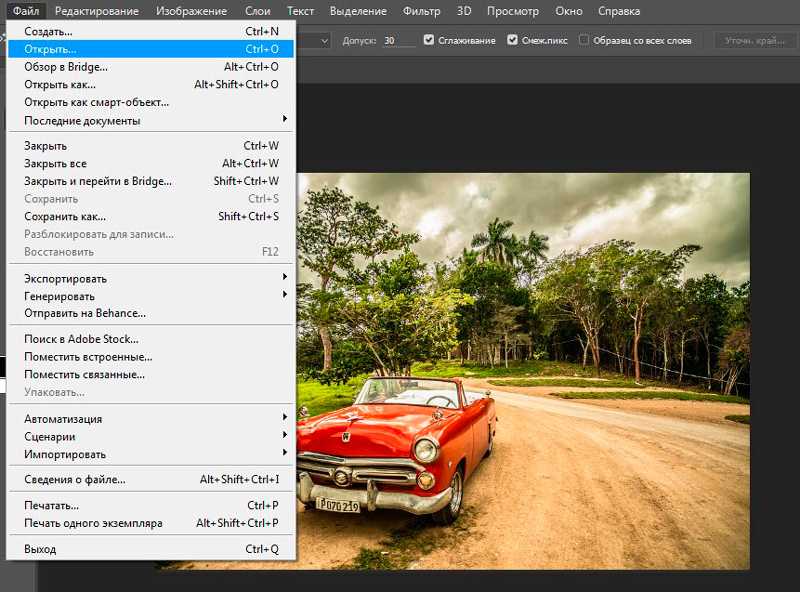
Task: Click the red car photo on the canvas
Action: pyautogui.click(x=523, y=371)
